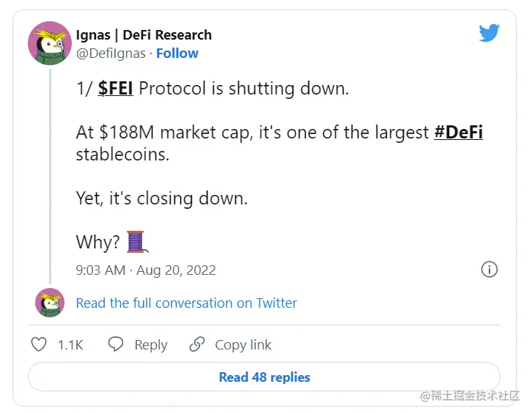
Task: Open the 9:03 AM Aug 20, 2022 timestamp
Action: [146, 270]
